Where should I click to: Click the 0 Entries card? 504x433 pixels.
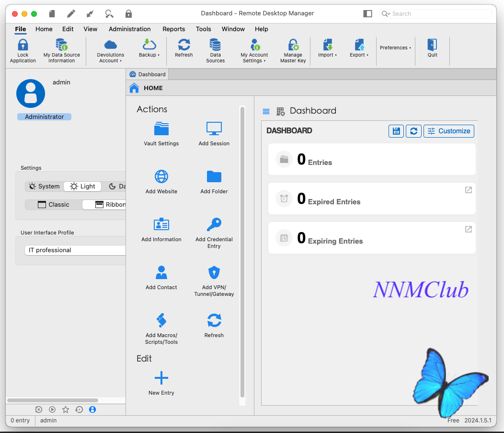pos(372,159)
